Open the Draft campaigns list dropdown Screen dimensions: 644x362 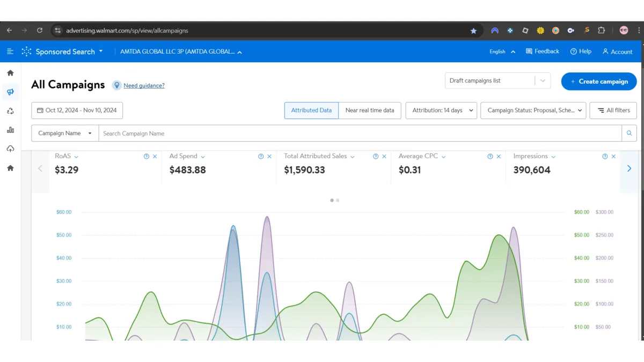point(497,81)
